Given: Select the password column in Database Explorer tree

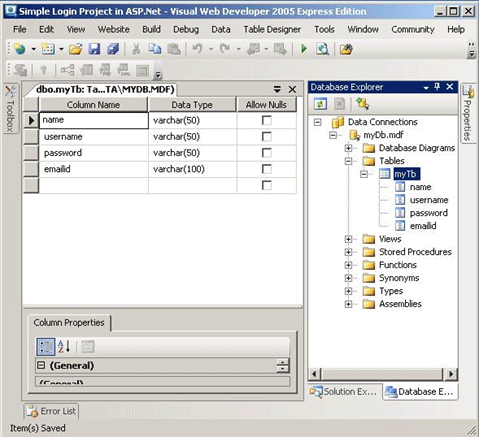Looking at the screenshot, I should pyautogui.click(x=429, y=213).
